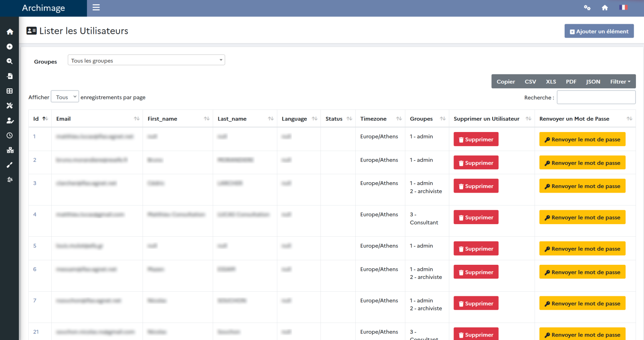Image resolution: width=644 pixels, height=340 pixels.
Task: Sort by First_name column arrows
Action: coord(207,119)
